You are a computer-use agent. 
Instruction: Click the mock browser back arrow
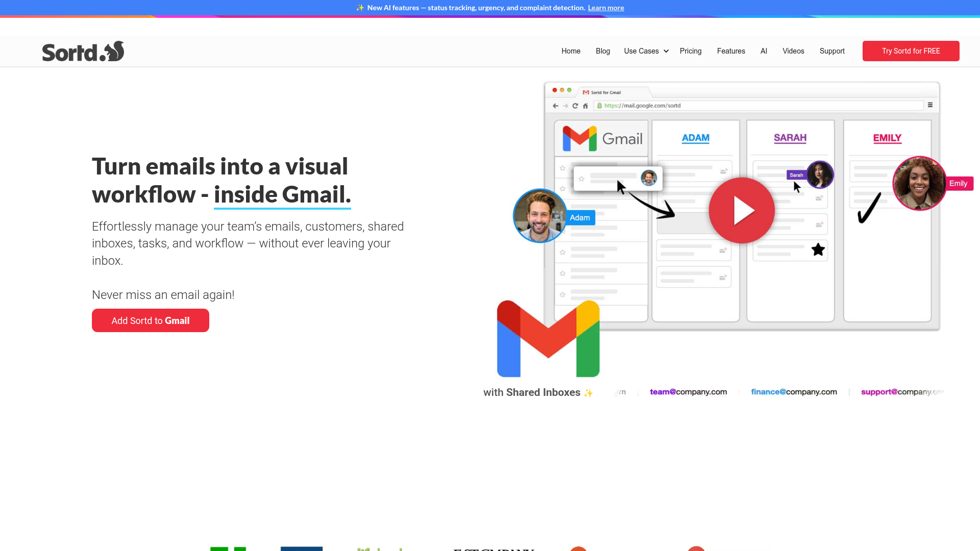555,106
